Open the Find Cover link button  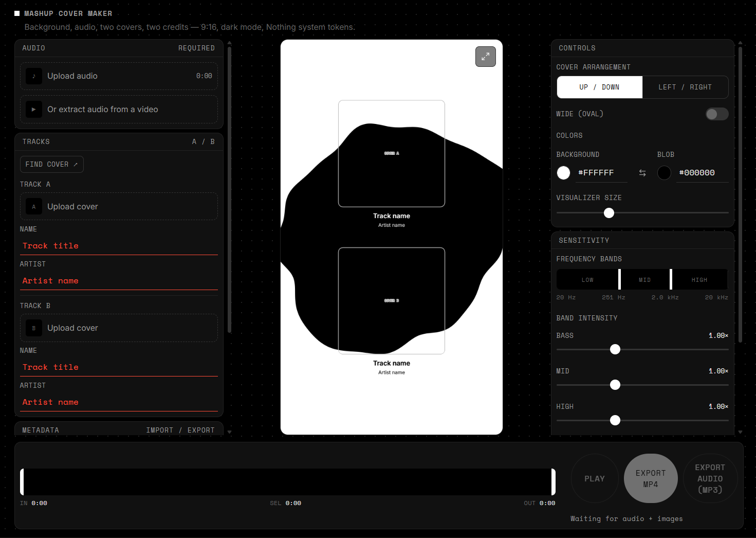tap(52, 165)
